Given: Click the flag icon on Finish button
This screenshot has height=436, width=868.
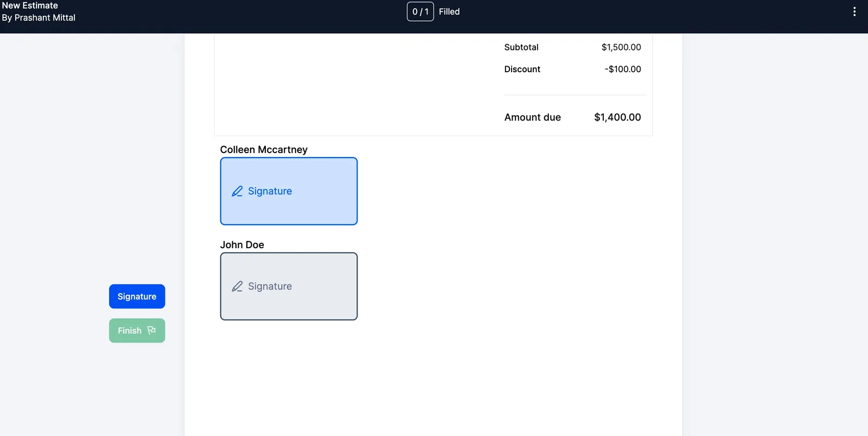Looking at the screenshot, I should click(x=151, y=330).
